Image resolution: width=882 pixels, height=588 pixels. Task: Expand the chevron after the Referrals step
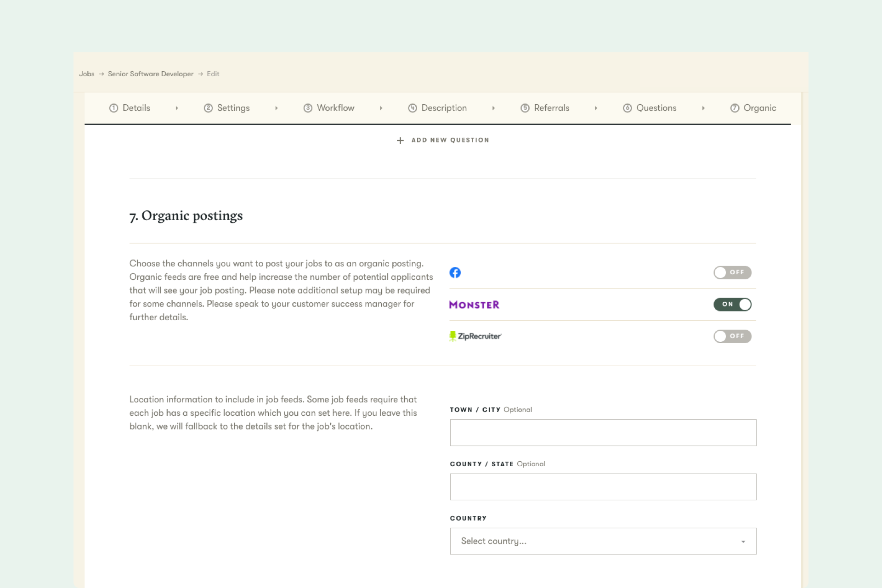click(596, 108)
